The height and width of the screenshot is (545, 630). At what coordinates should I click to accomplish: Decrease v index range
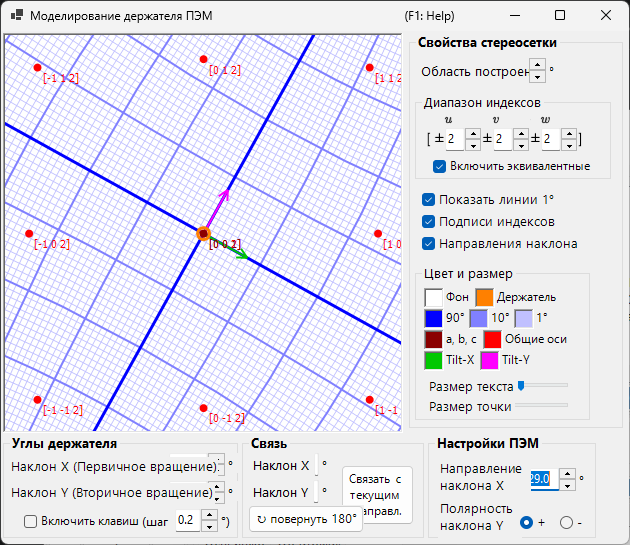[521, 145]
